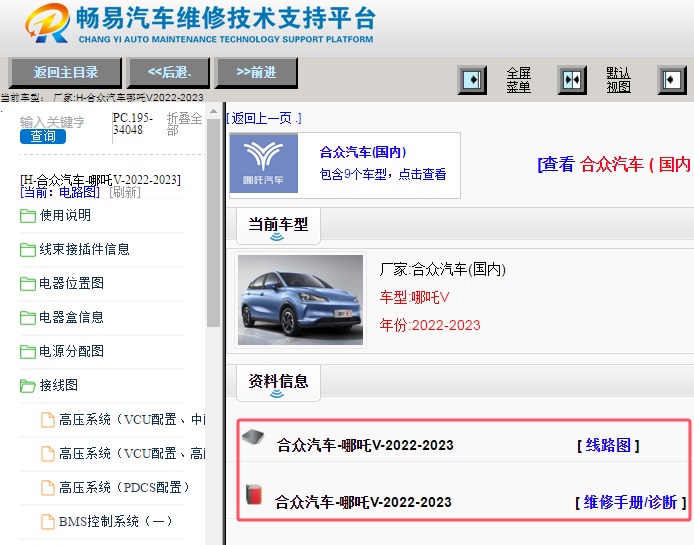Open 高压系统（VCU配置、高 document
The width and height of the screenshot is (694, 545).
pyautogui.click(x=132, y=453)
